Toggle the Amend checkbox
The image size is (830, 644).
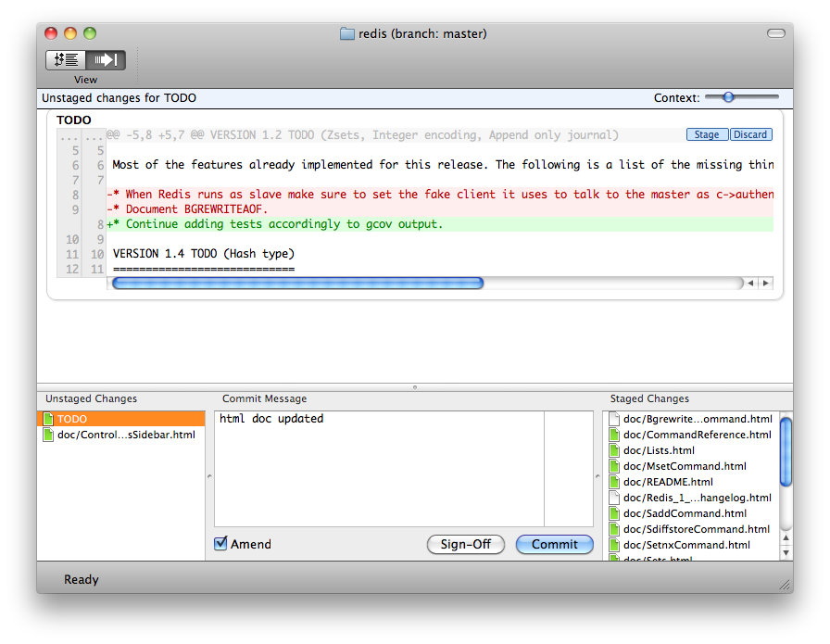pos(220,543)
